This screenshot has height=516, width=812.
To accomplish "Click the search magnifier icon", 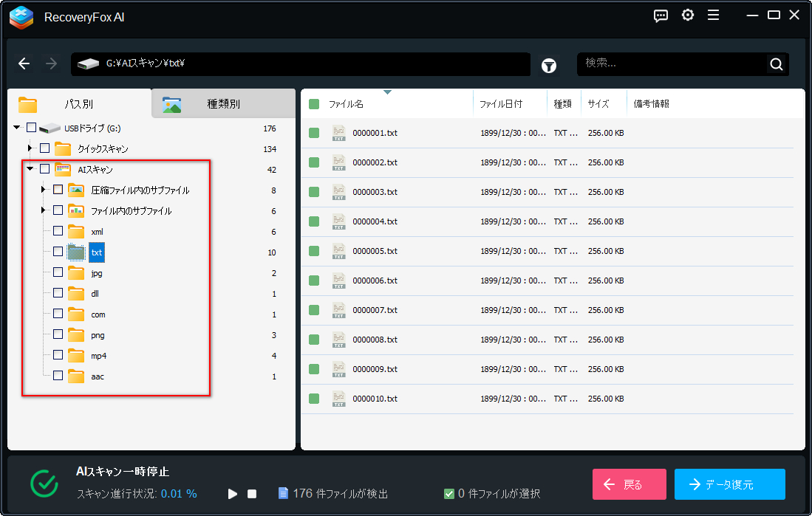I will pyautogui.click(x=776, y=64).
